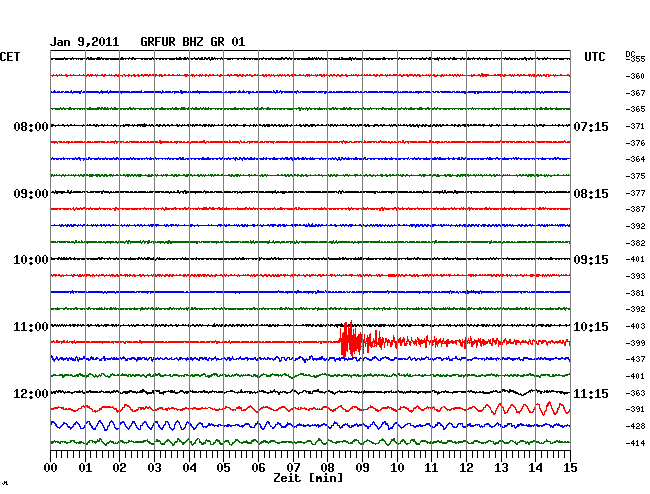
Task: Select CET time label "12:00"
Action: click(31, 393)
